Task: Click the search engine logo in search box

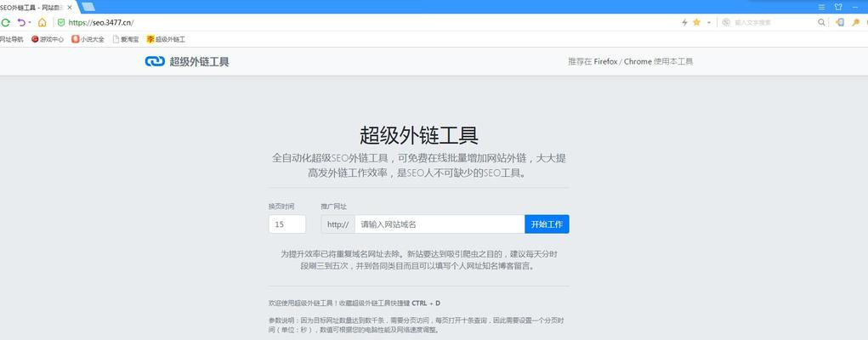Action: pos(726,23)
